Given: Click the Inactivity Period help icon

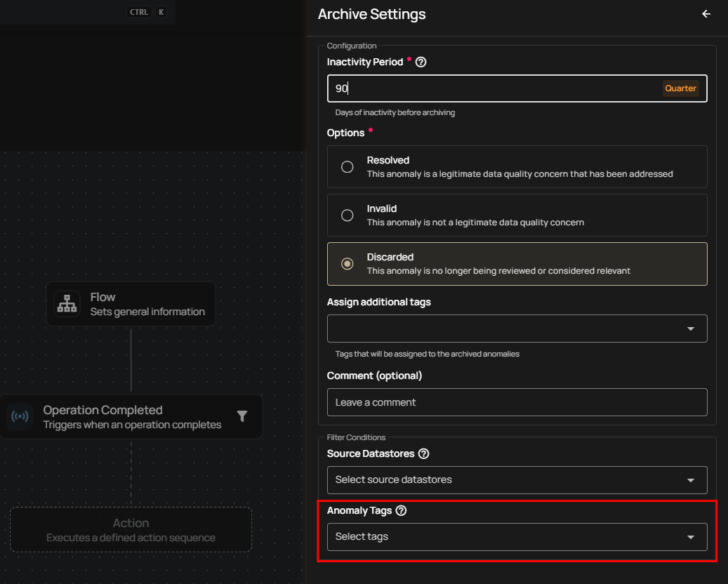Looking at the screenshot, I should click(421, 62).
